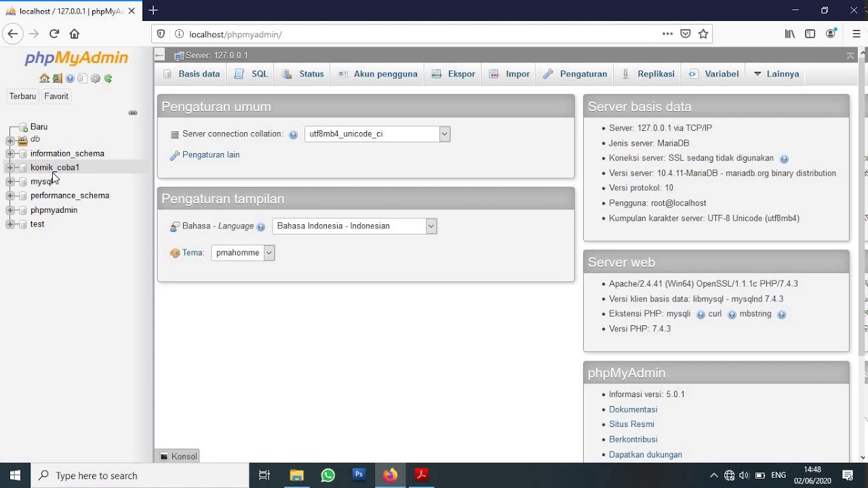This screenshot has height=488, width=868.
Task: Click Server: 127.0.0.1 breadcrumb
Action: click(216, 56)
